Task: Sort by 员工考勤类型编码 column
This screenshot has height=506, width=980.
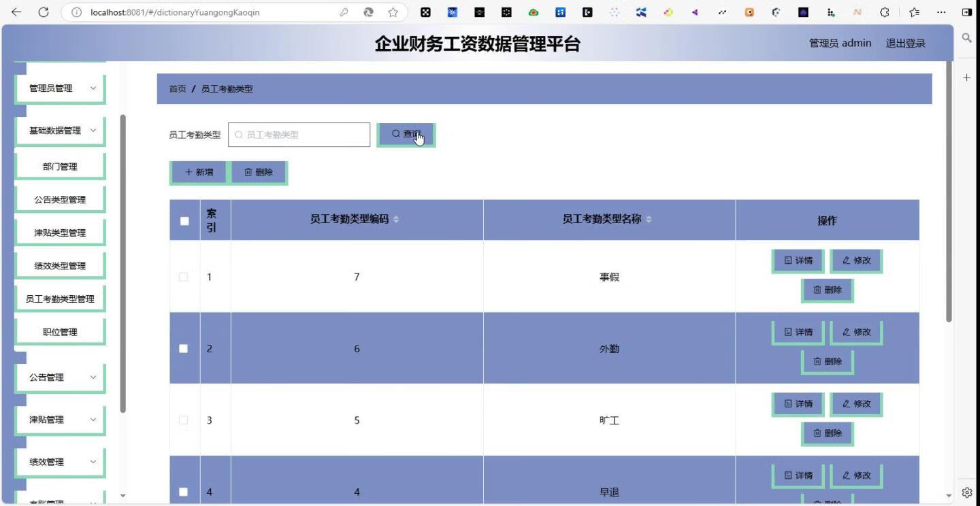Action: click(396, 219)
